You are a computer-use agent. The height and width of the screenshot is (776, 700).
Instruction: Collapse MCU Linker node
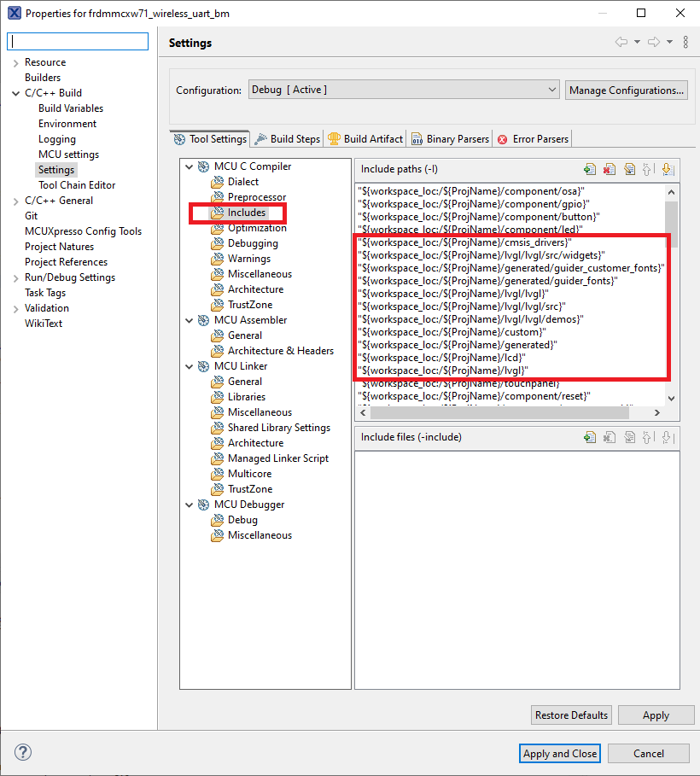pyautogui.click(x=190, y=367)
